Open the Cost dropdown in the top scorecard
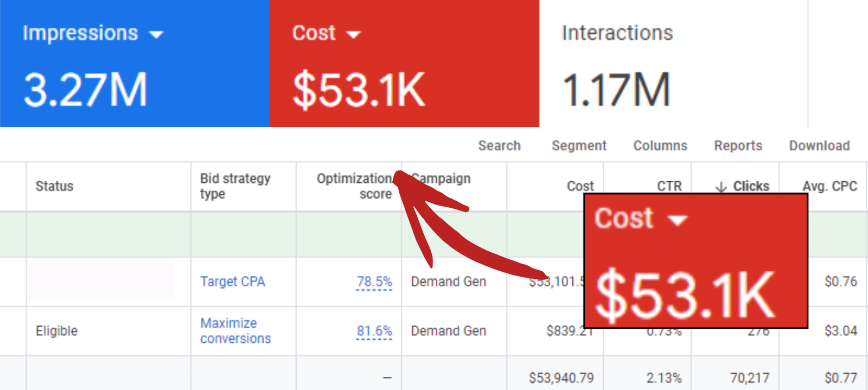The width and height of the screenshot is (868, 390). (353, 35)
